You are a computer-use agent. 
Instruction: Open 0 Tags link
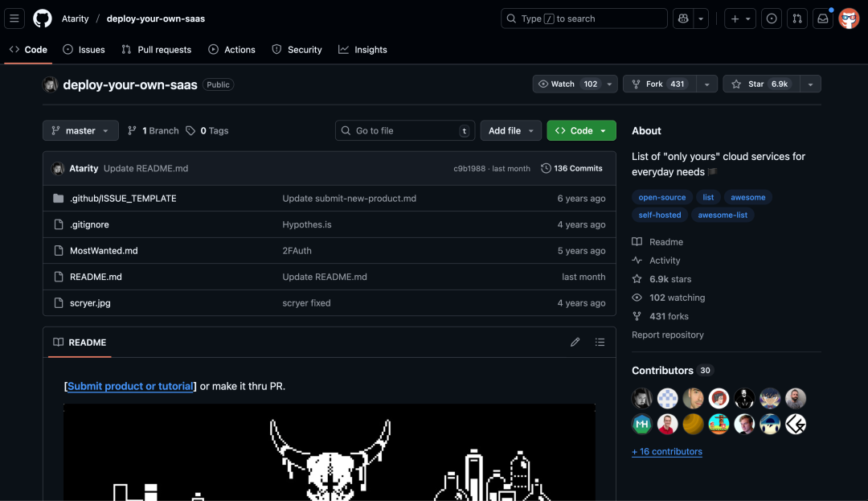[x=207, y=130]
